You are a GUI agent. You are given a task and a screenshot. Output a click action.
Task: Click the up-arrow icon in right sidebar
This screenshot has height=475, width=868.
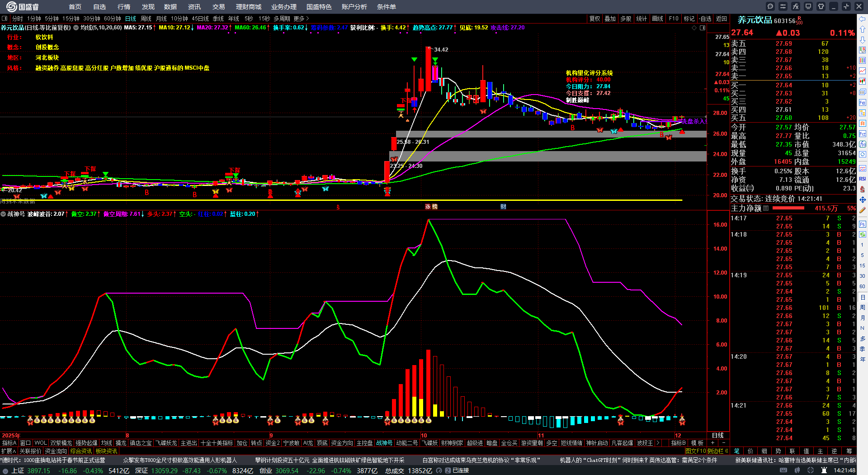tap(863, 29)
